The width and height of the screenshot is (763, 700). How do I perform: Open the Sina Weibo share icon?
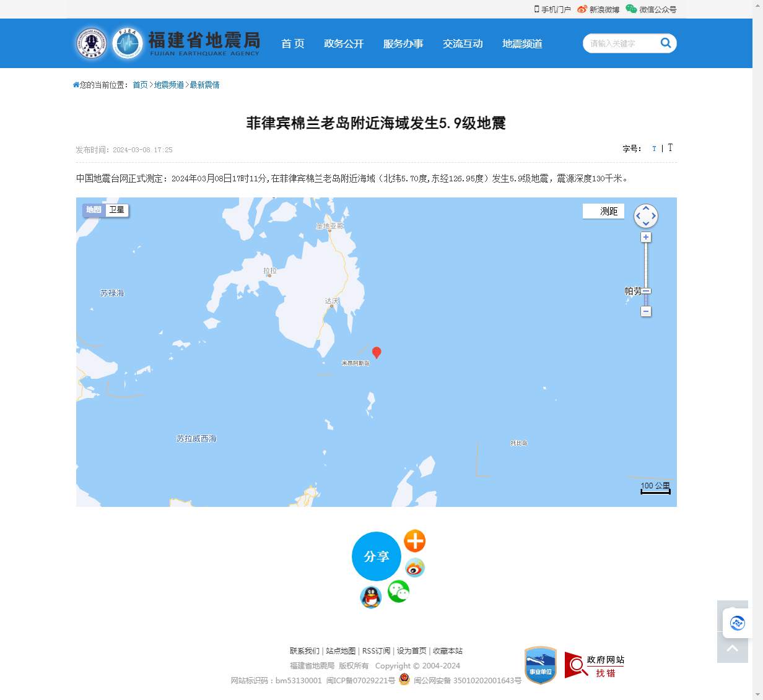[x=415, y=568]
